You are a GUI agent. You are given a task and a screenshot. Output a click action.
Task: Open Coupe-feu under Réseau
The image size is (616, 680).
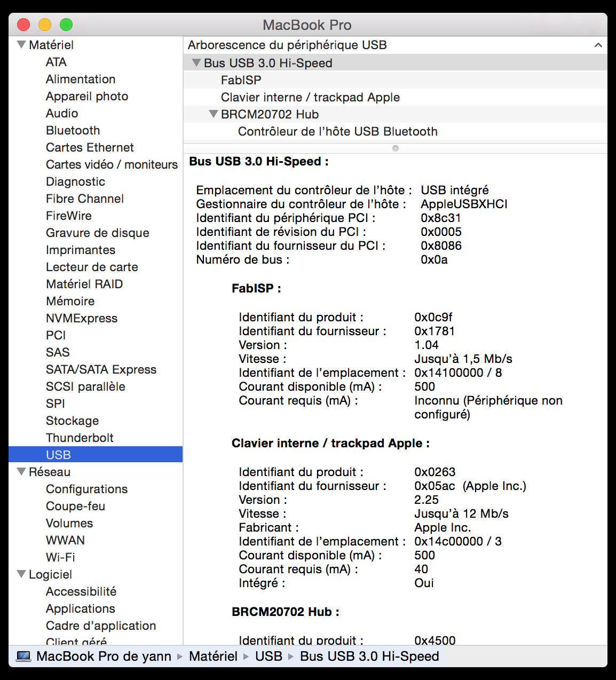(x=75, y=506)
